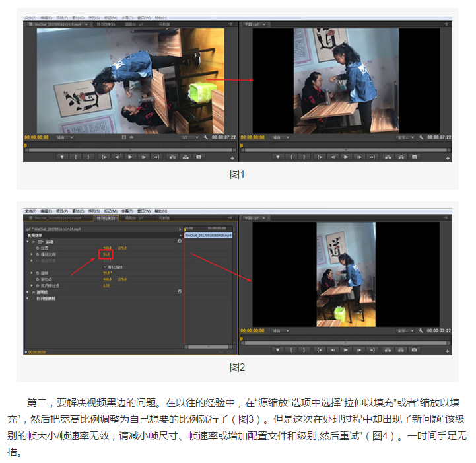Reset the Motion effect with its reset arrow icon
The width and height of the screenshot is (476, 463).
[x=180, y=241]
